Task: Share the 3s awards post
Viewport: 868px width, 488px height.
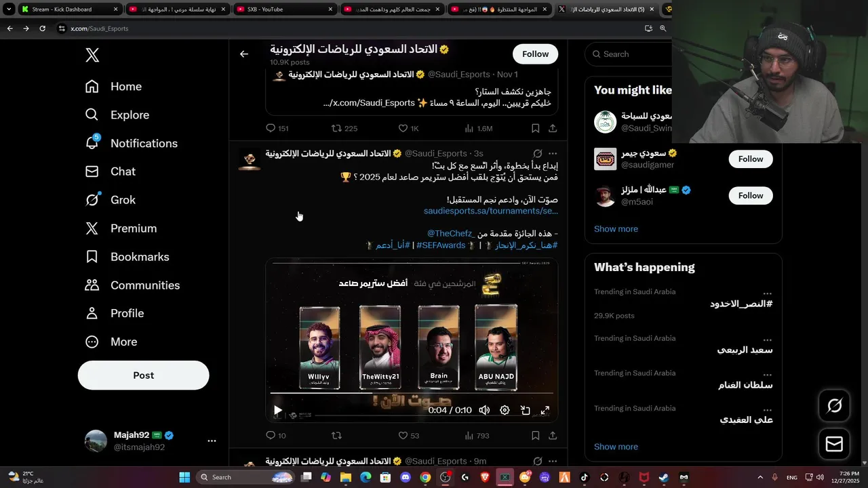Action: (x=553, y=436)
